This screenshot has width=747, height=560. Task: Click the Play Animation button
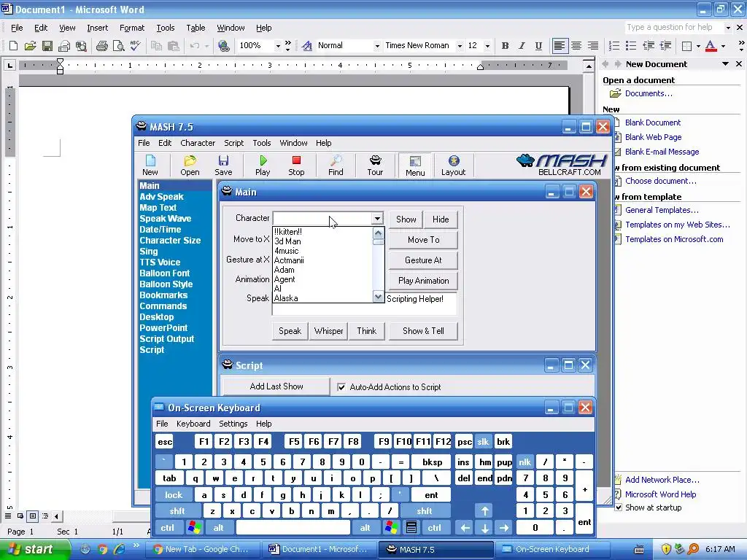click(x=423, y=281)
